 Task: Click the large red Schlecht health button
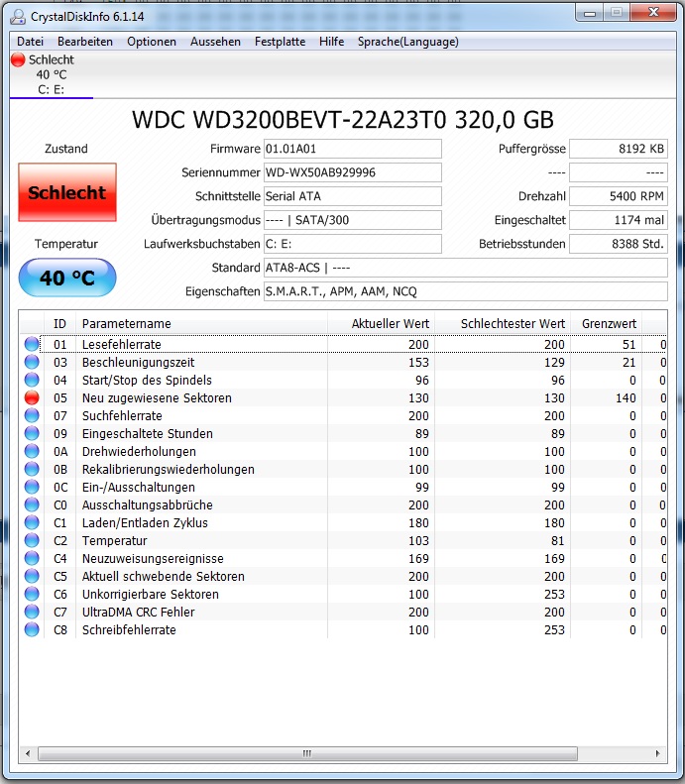tap(67, 192)
